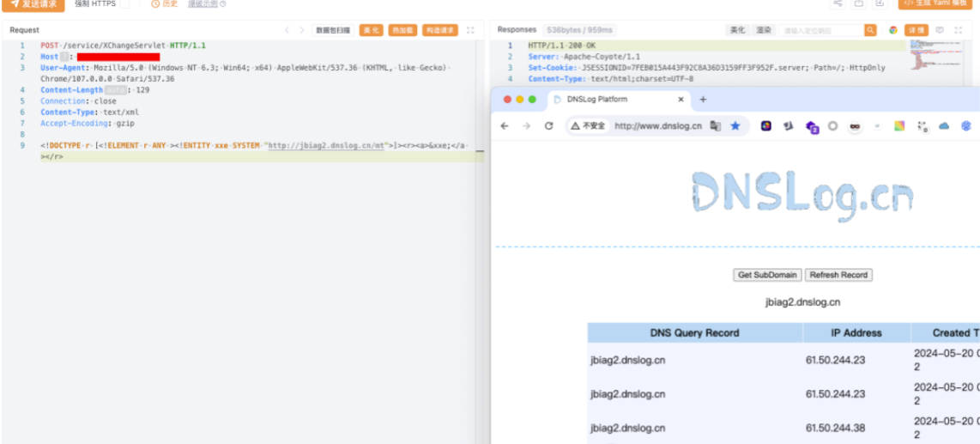This screenshot has height=444, width=980.
Task: Click the Set-Cookie JSESSIONID response line
Action: click(707, 68)
